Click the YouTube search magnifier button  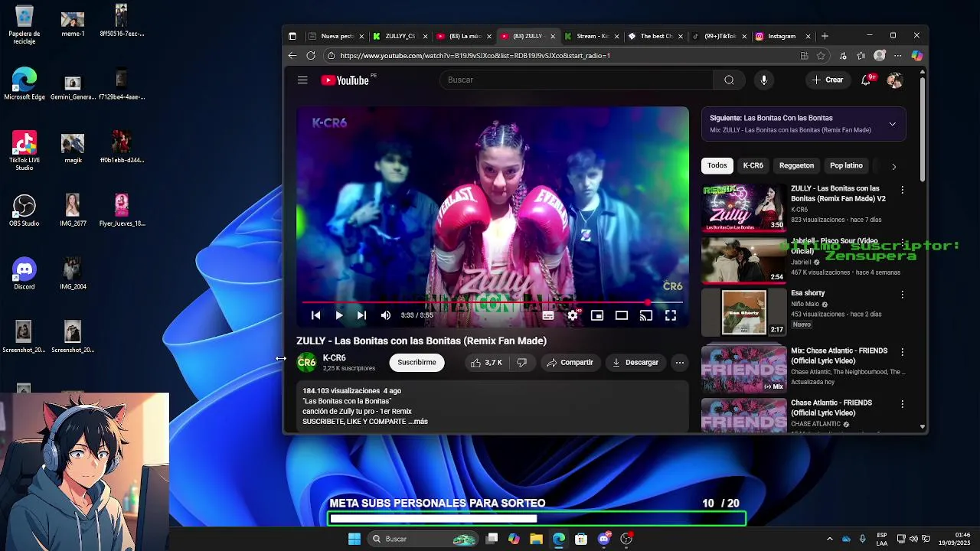pos(729,80)
